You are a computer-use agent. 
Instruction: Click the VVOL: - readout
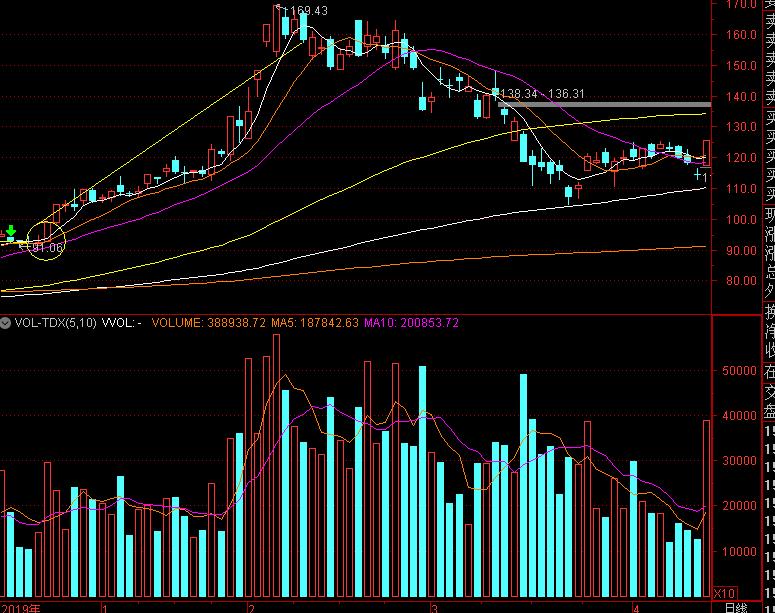[122, 323]
